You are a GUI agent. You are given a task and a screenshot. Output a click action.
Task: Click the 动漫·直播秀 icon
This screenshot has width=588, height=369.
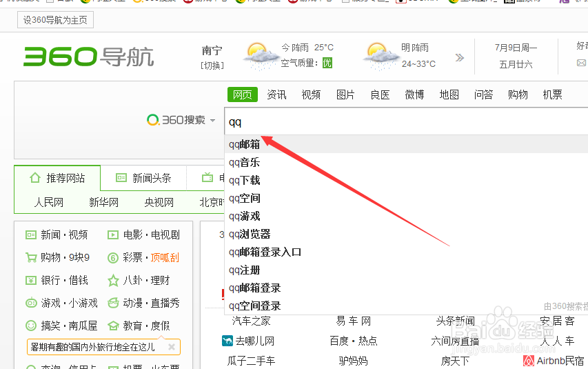pyautogui.click(x=113, y=303)
